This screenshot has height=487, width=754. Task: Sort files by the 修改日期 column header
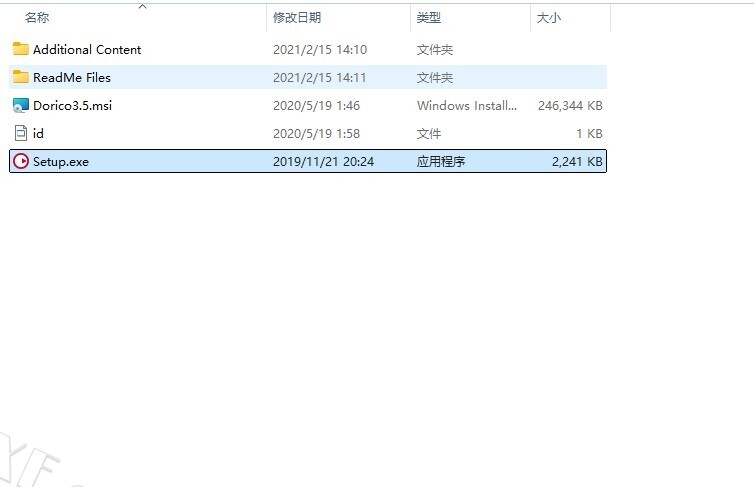pyautogui.click(x=297, y=18)
